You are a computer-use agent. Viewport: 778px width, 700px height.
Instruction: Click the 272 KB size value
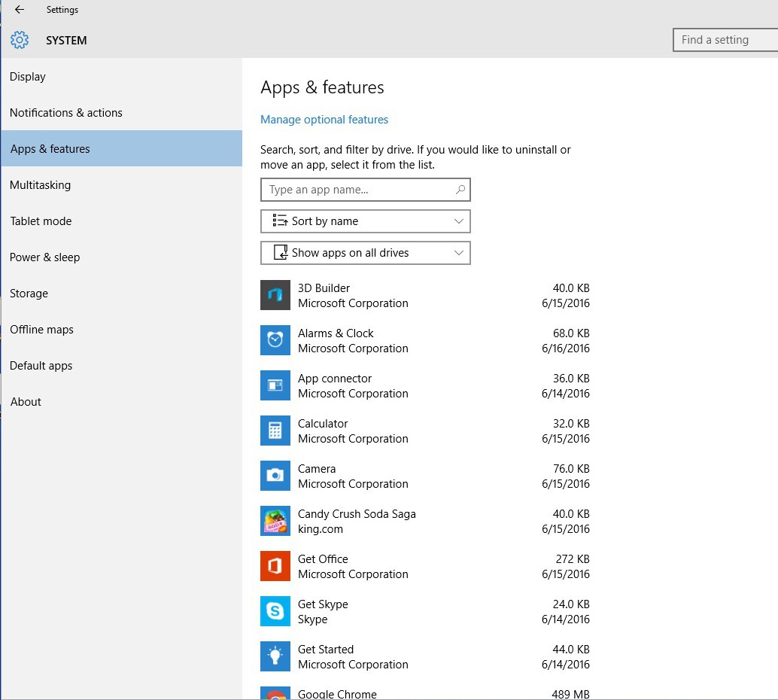tap(573, 559)
